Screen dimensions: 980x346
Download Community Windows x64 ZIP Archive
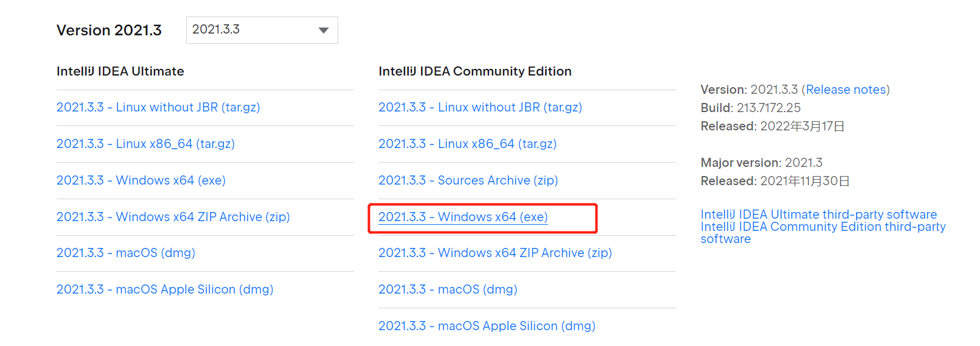pyautogui.click(x=495, y=253)
